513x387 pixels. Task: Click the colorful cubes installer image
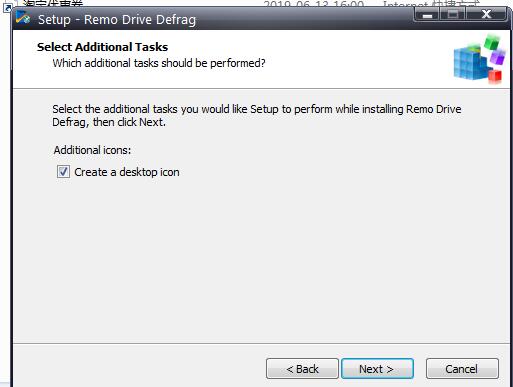coord(480,59)
